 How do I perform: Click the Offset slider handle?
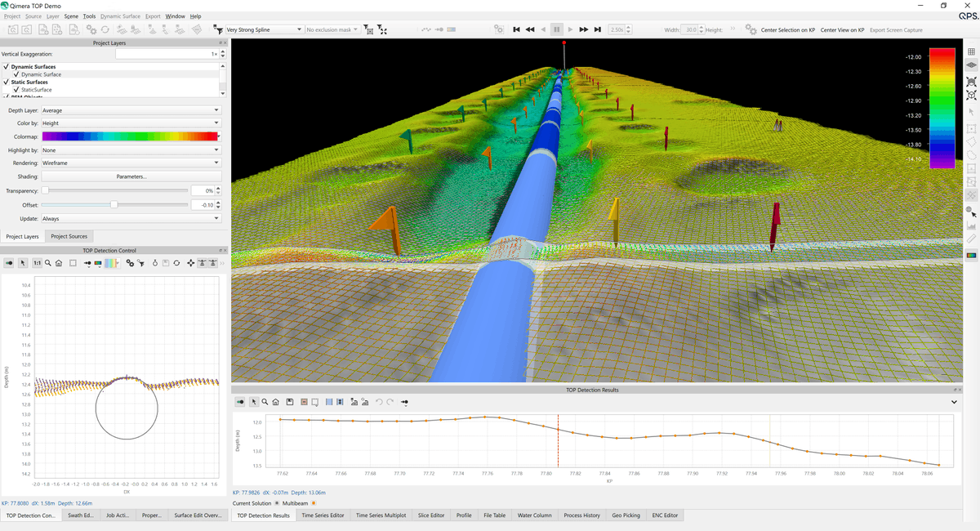[114, 205]
